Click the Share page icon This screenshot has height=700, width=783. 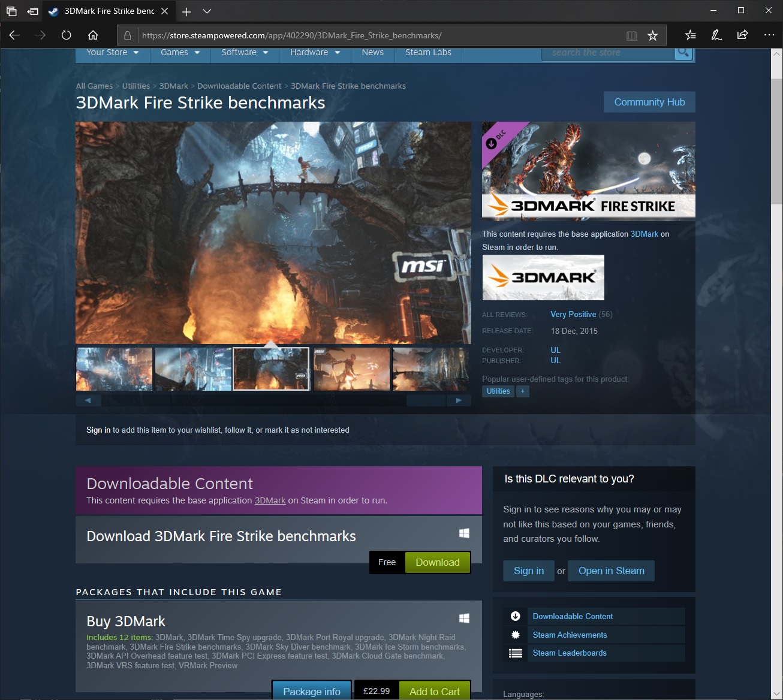742,35
